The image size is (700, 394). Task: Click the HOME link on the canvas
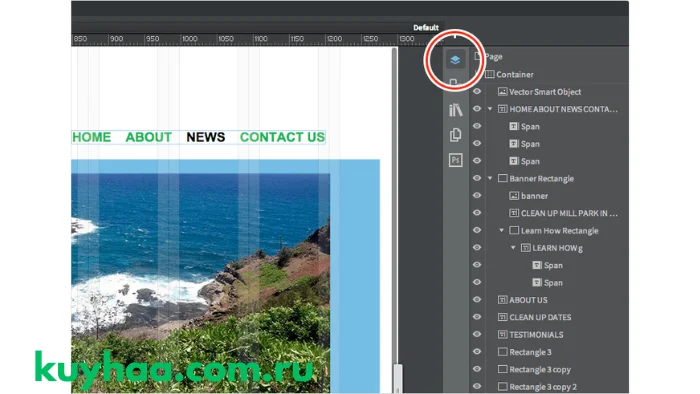[x=92, y=137]
